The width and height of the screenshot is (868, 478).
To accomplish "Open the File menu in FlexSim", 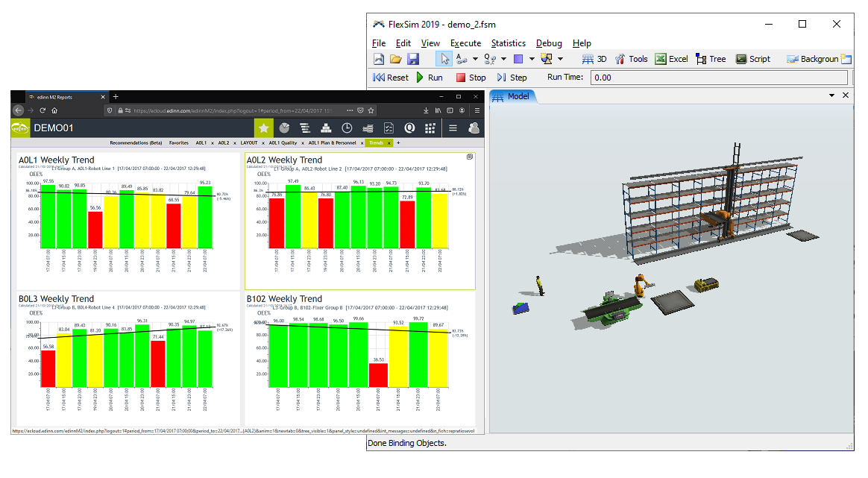I will (380, 43).
